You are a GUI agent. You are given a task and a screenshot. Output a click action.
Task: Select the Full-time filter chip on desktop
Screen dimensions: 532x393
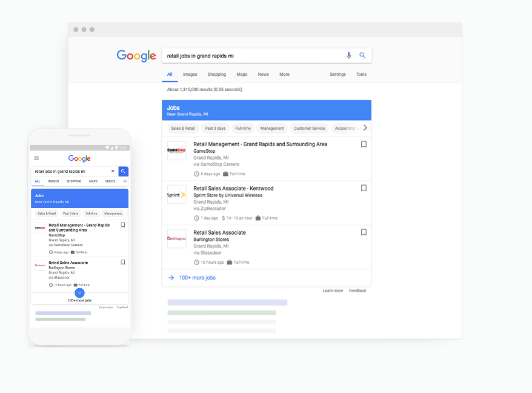pyautogui.click(x=243, y=129)
